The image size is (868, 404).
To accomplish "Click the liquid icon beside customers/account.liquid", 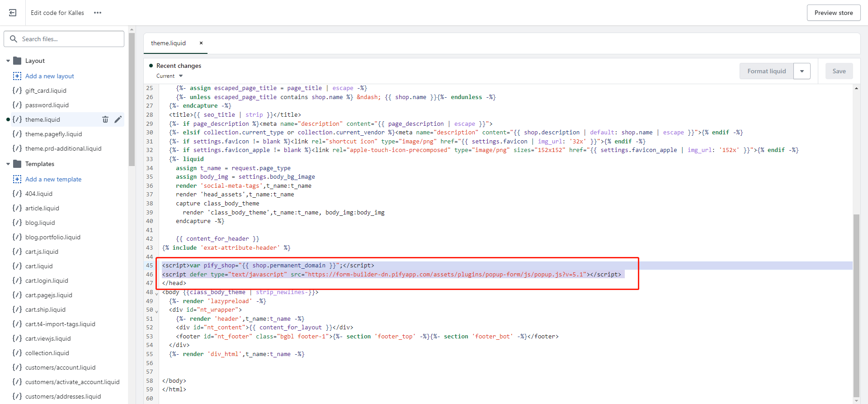I will click(17, 367).
